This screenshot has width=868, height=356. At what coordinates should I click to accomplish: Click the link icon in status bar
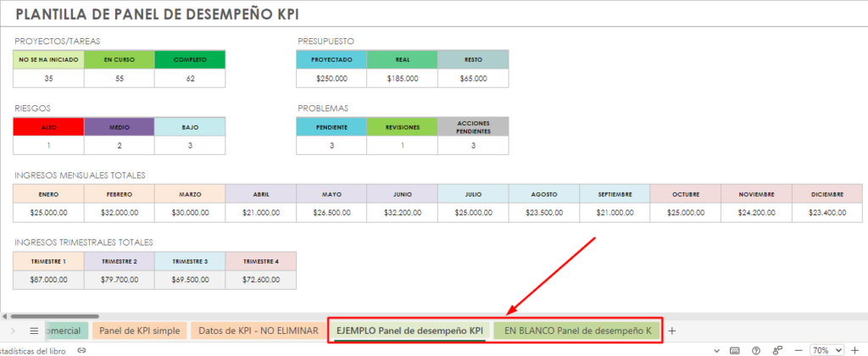coord(81,350)
